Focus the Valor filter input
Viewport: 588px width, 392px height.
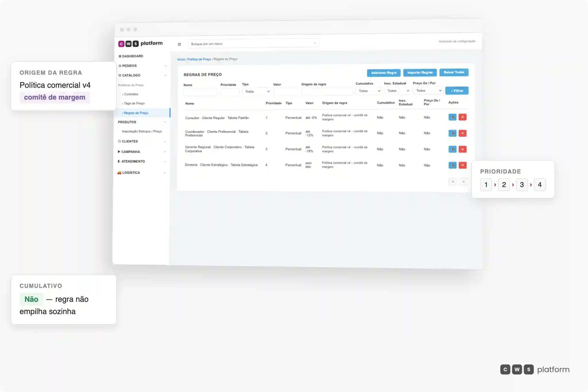tap(286, 92)
